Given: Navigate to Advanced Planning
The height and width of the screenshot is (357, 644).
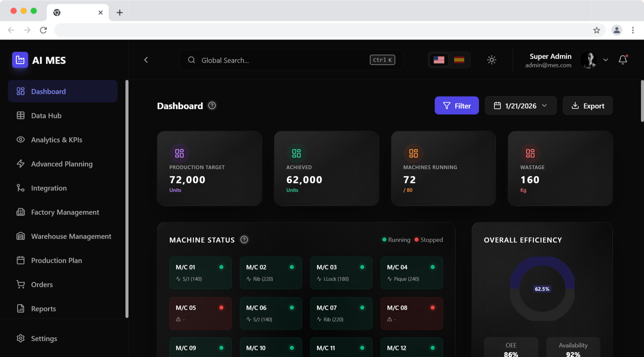Looking at the screenshot, I should pos(63,164).
